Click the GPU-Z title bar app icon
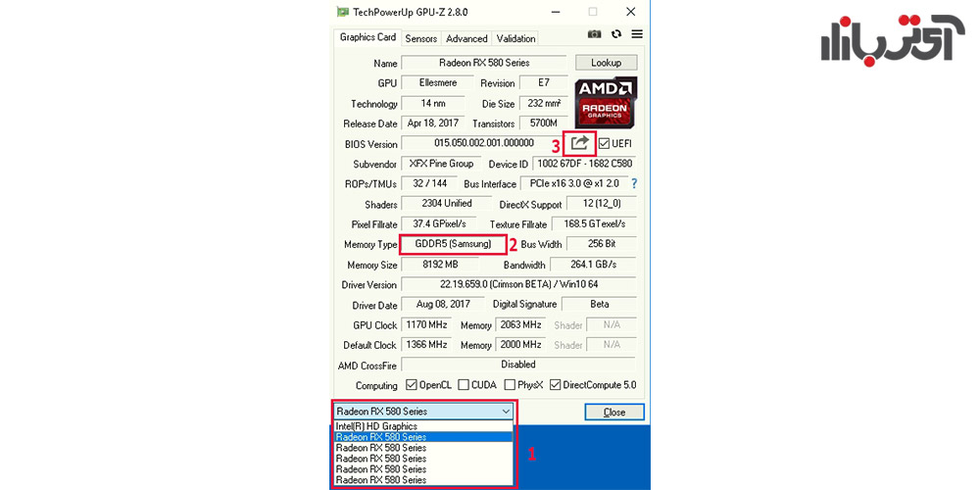Image resolution: width=980 pixels, height=490 pixels. pos(342,12)
